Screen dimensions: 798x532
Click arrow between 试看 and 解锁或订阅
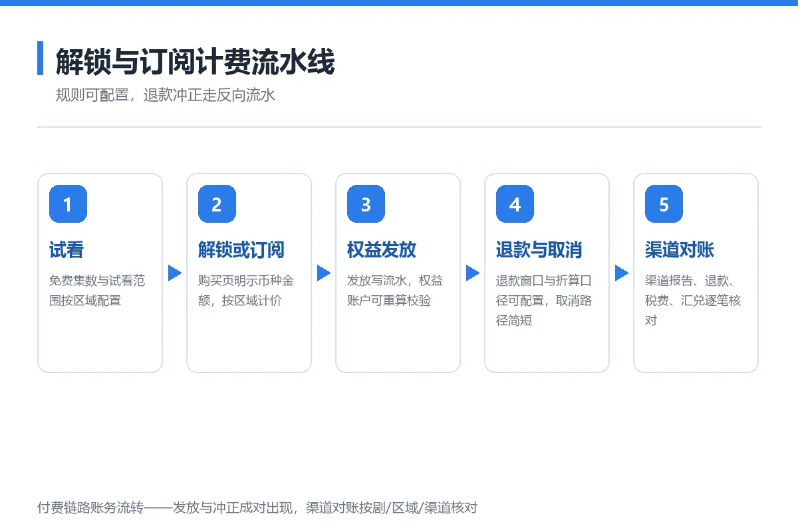tap(175, 273)
